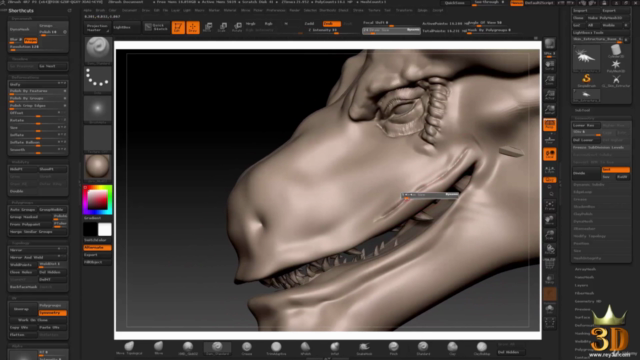The width and height of the screenshot is (640, 360).
Task: Select the Move transform tool icon
Action: point(208,27)
